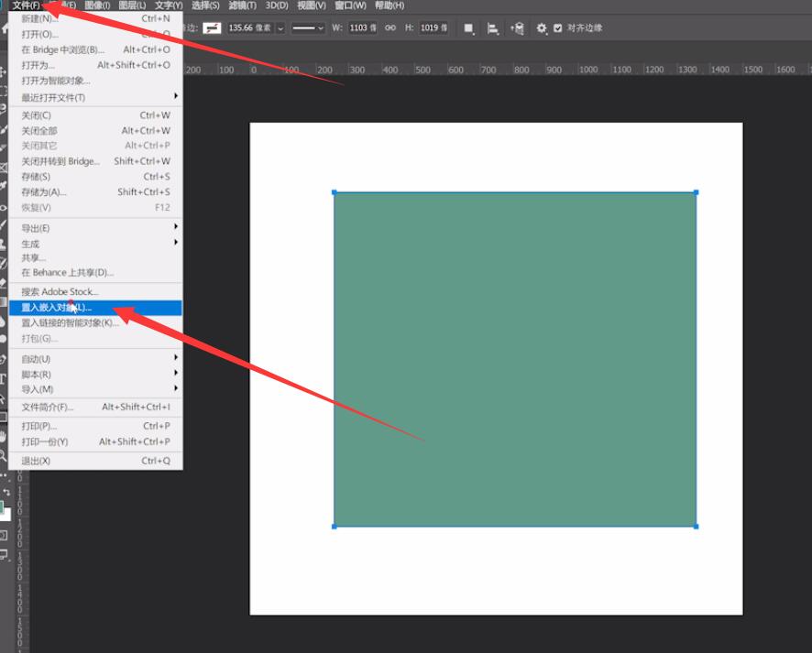The width and height of the screenshot is (812, 653).
Task: Choose 置入嵌入对象(L)... menu item
Action: pyautogui.click(x=96, y=308)
